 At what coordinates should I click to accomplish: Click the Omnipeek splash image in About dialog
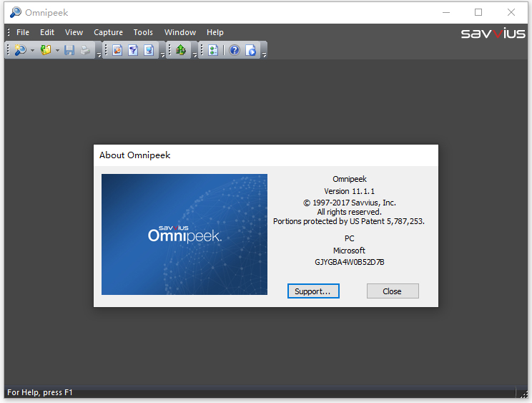pos(184,234)
